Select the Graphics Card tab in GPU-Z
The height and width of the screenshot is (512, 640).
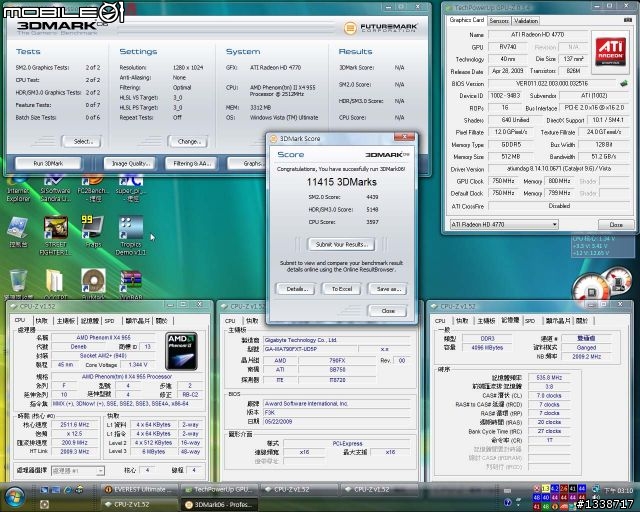[467, 20]
